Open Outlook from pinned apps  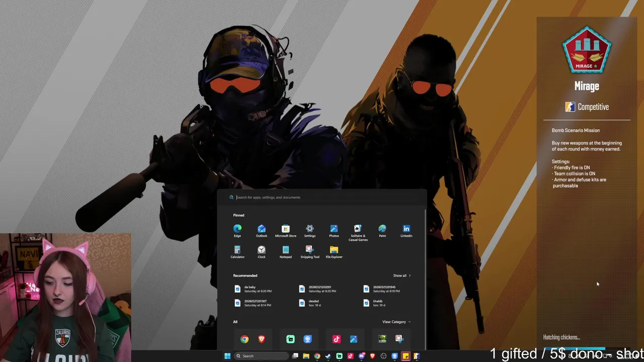point(262,231)
